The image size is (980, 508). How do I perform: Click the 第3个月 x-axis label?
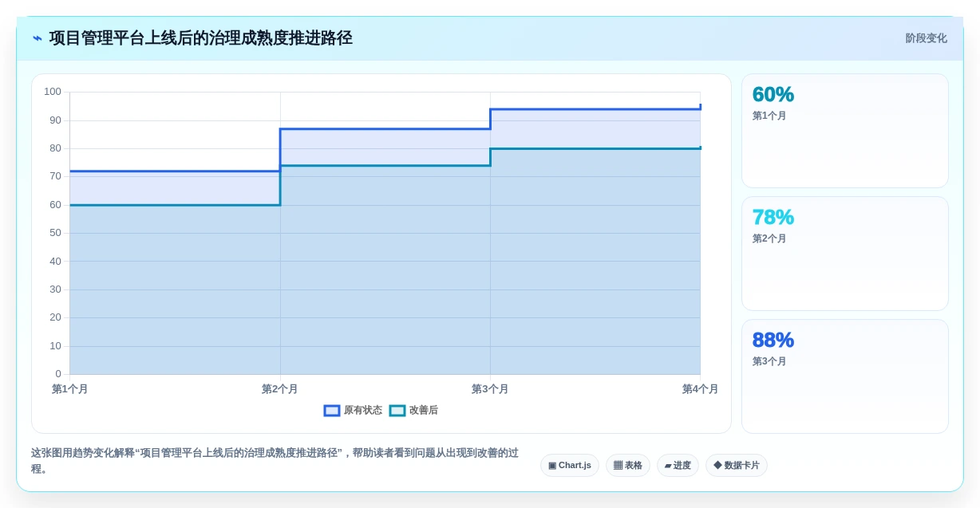click(490, 389)
